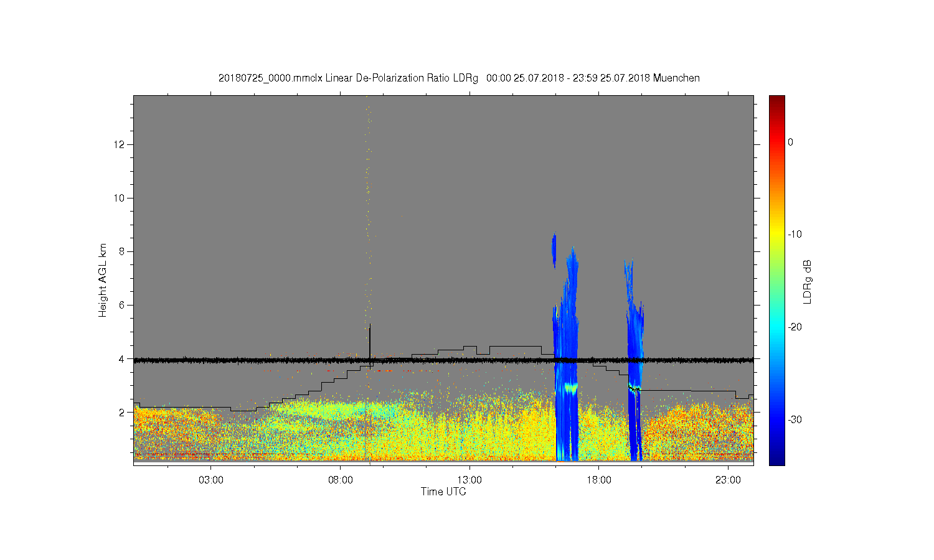Click the 03:00 time tick label
This screenshot has height=560, width=934.
coord(211,480)
